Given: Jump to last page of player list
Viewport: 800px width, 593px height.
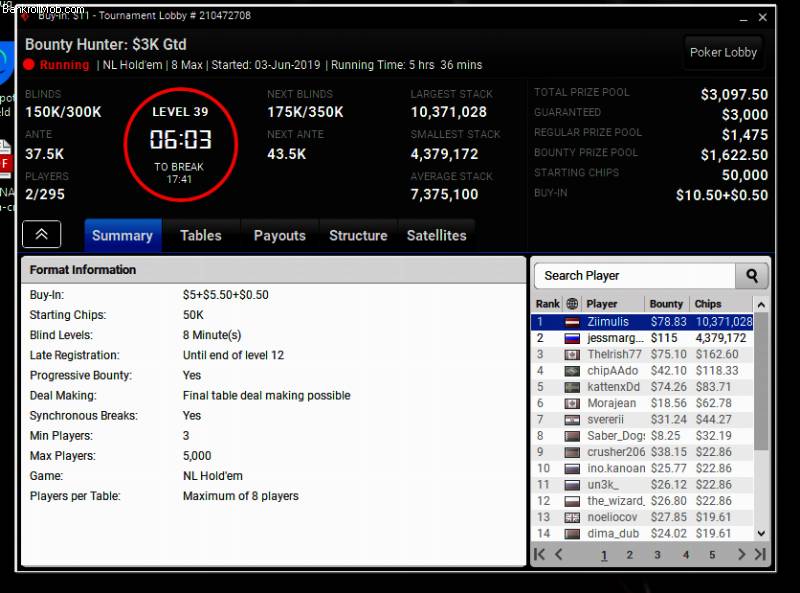Looking at the screenshot, I should [x=760, y=554].
